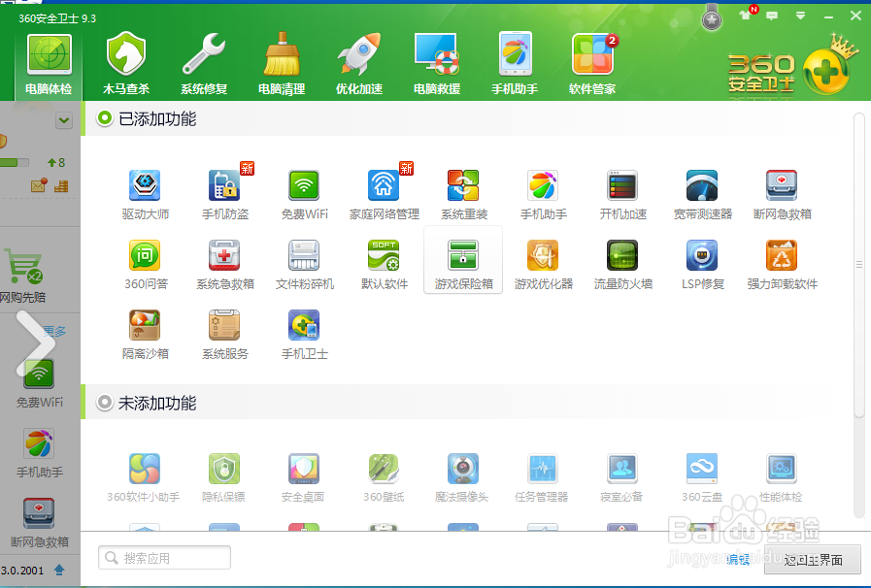The image size is (871, 588).
Task: Click the 未添加功能 section header
Action: point(157,403)
